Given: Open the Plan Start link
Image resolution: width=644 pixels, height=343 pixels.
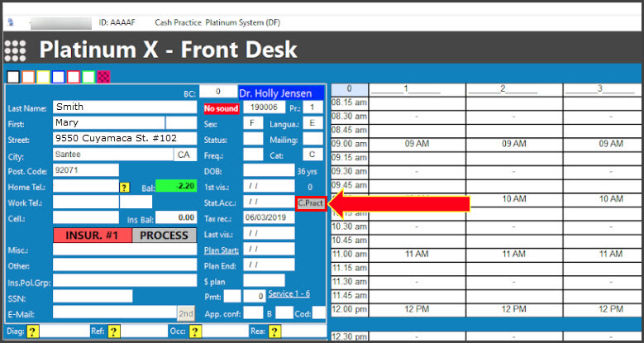Looking at the screenshot, I should (220, 250).
